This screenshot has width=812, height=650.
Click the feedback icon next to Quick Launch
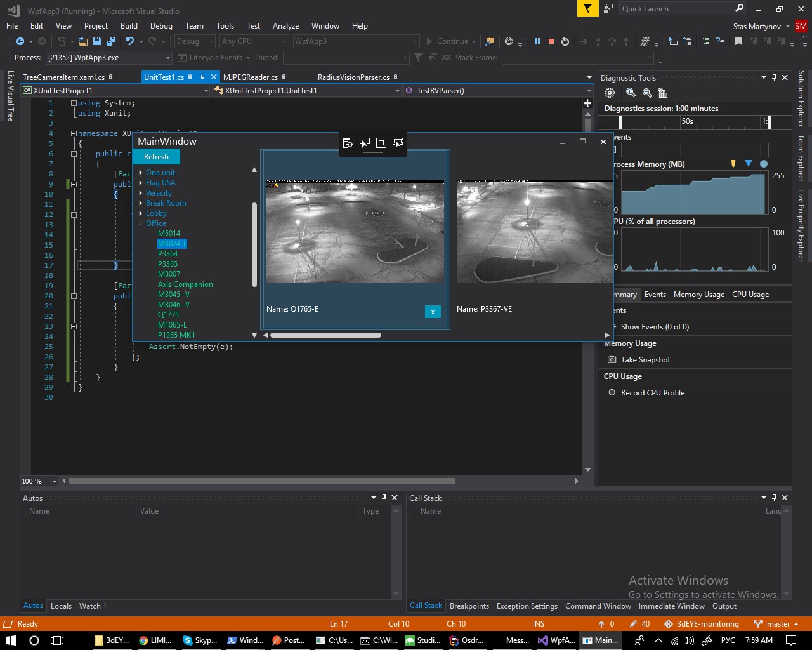608,8
